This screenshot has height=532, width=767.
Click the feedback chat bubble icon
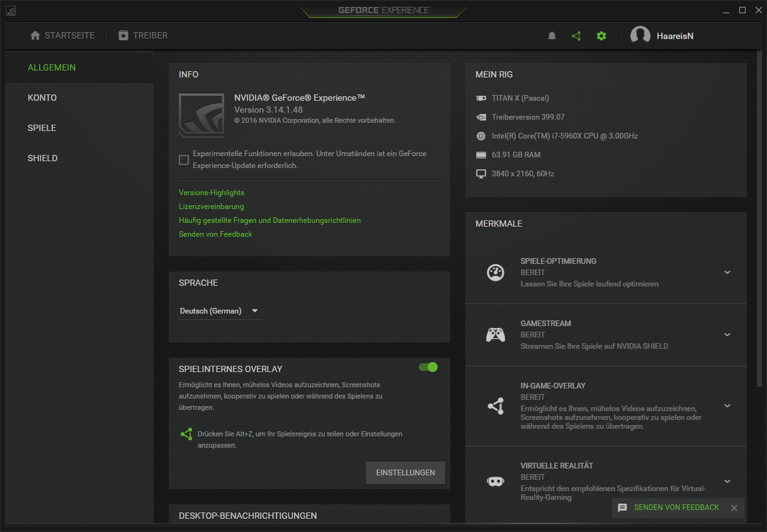(622, 508)
